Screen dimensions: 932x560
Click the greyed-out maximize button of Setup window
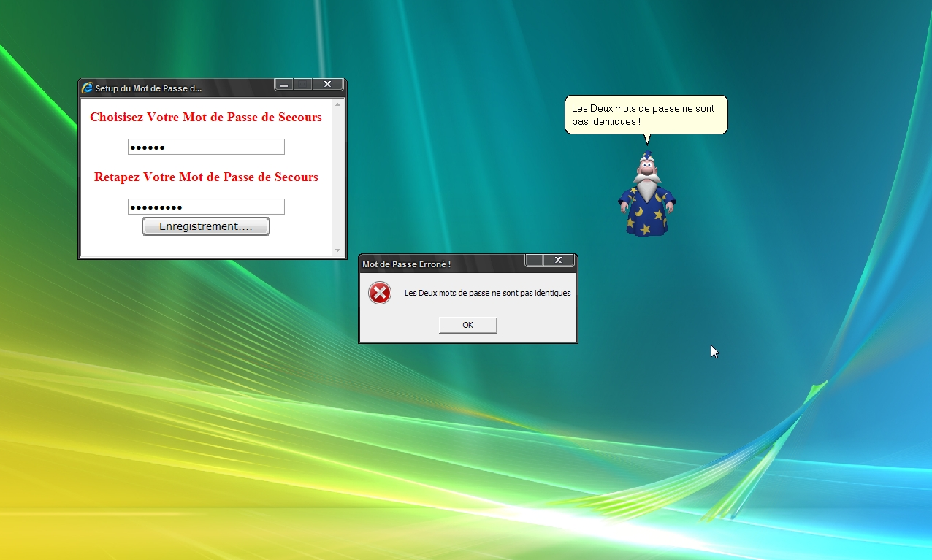303,85
